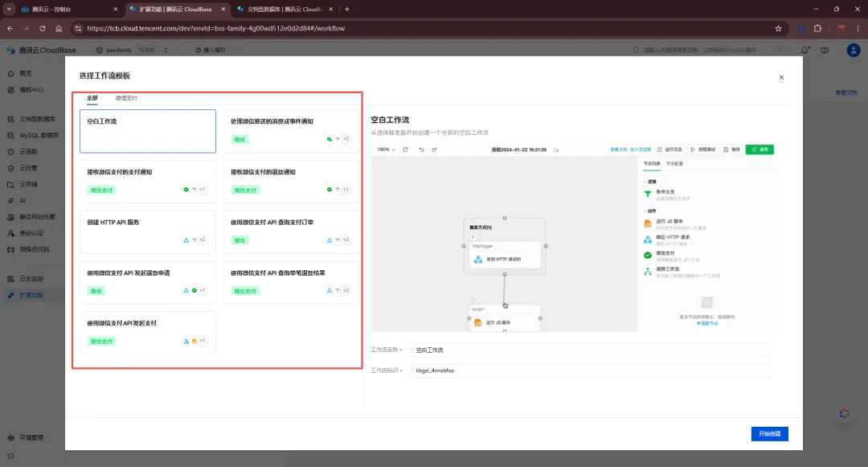
Task: Open the bss-family environment switcher
Action: tap(133, 50)
